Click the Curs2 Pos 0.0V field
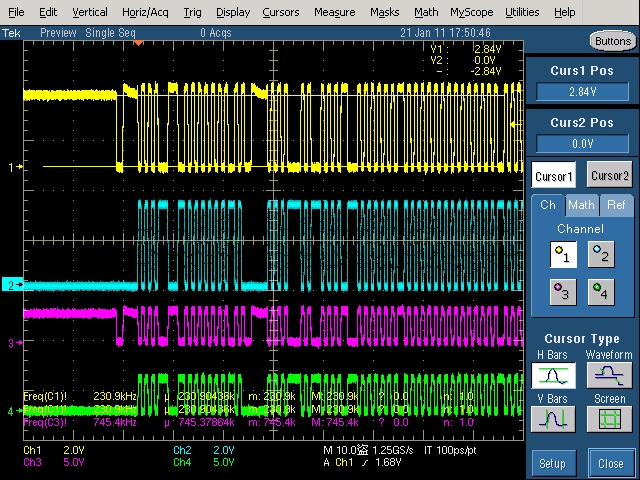Image resolution: width=640 pixels, height=480 pixels. click(582, 144)
